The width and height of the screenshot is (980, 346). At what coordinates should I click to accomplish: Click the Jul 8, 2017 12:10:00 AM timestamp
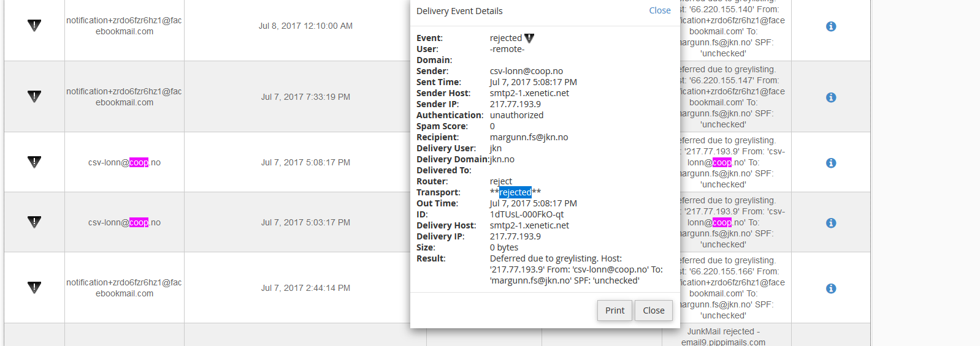click(305, 26)
